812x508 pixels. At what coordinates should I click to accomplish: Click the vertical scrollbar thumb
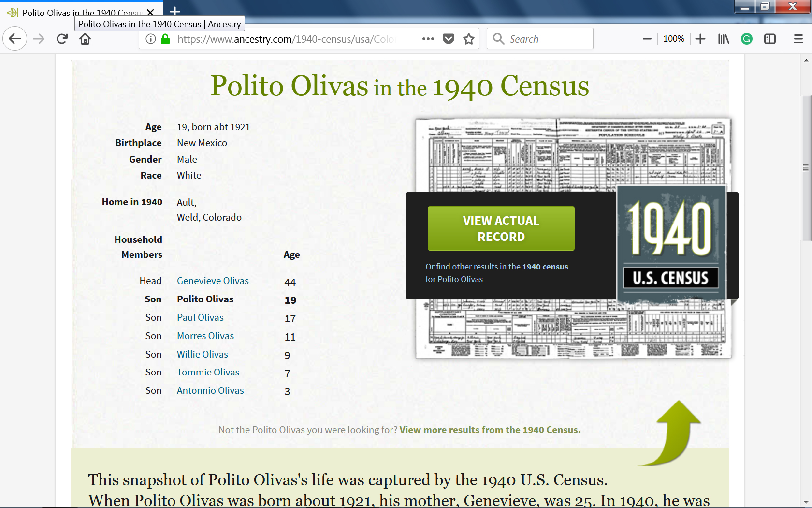point(806,168)
